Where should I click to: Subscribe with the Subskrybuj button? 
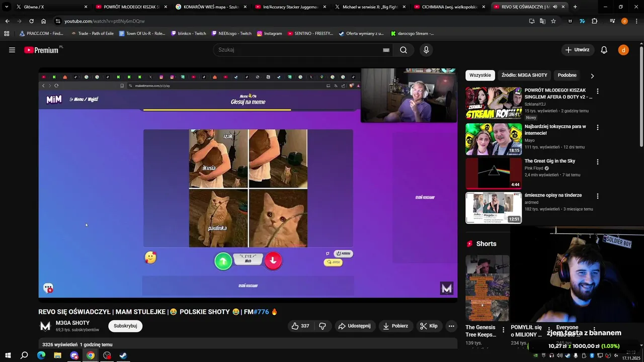(x=125, y=326)
